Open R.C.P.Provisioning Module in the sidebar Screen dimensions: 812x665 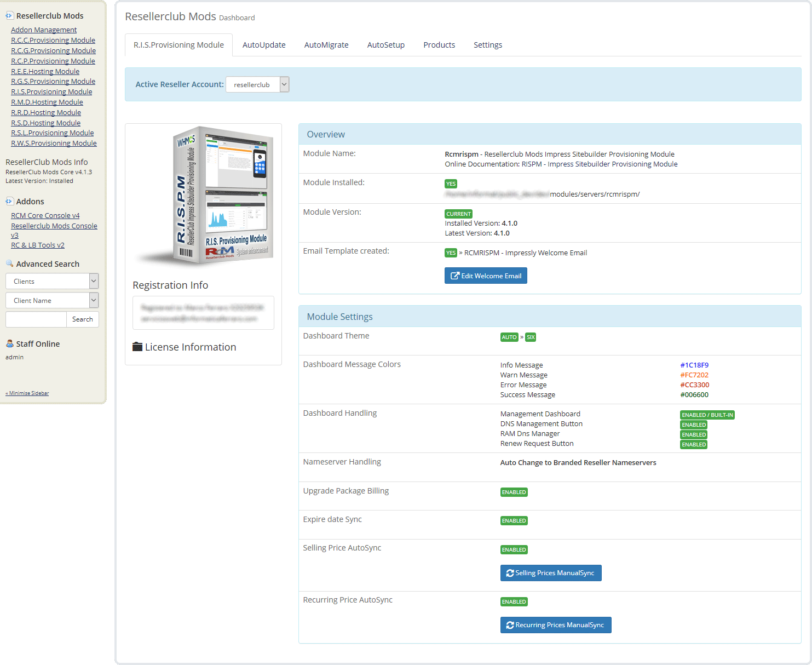pyautogui.click(x=53, y=61)
